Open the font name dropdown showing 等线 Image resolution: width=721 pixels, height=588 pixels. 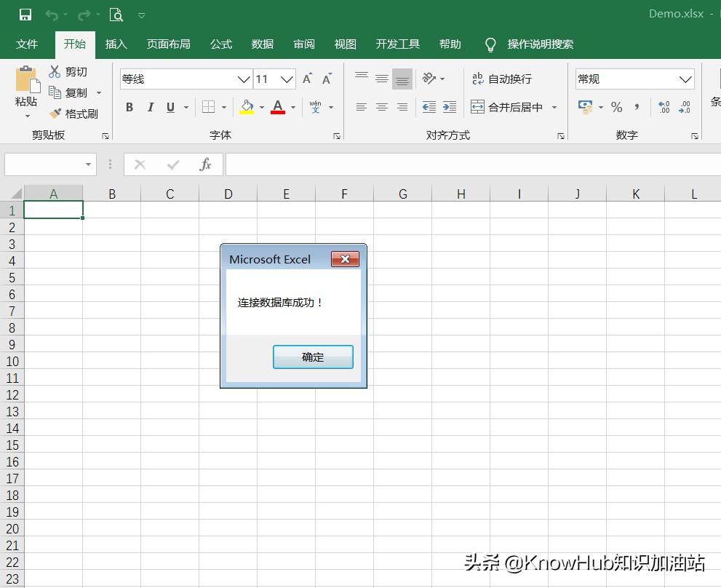coord(244,79)
